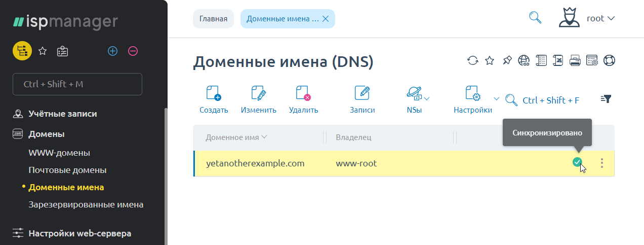Export table to Excel file
The height and width of the screenshot is (245, 644).
558,61
